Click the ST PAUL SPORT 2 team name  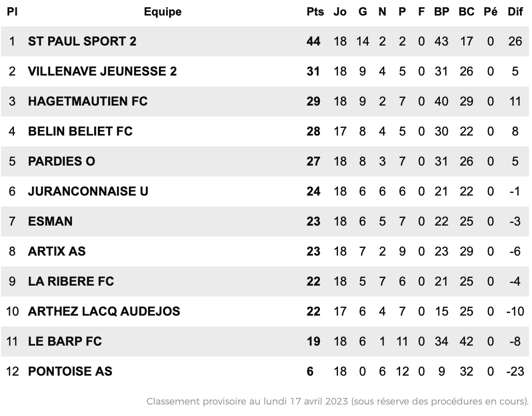(82, 41)
